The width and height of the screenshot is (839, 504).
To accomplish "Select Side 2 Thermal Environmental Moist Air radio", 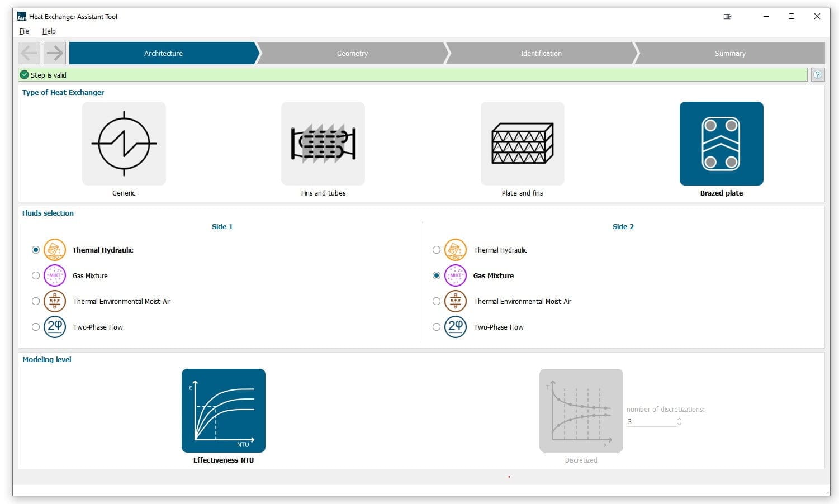I will [437, 301].
